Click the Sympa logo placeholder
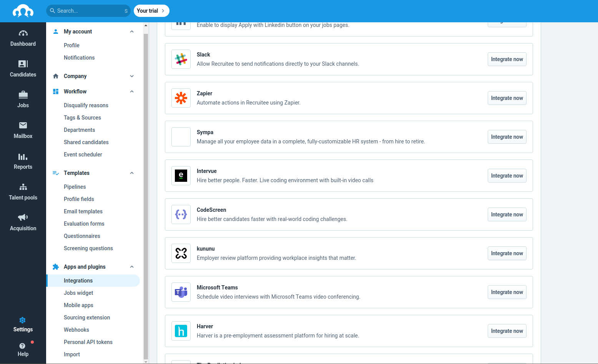This screenshot has width=598, height=364. (181, 137)
